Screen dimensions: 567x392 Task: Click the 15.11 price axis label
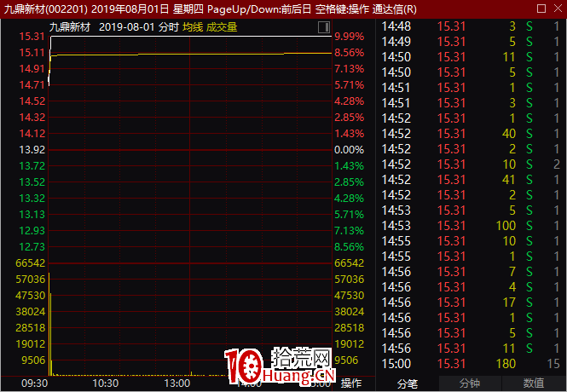[32, 53]
